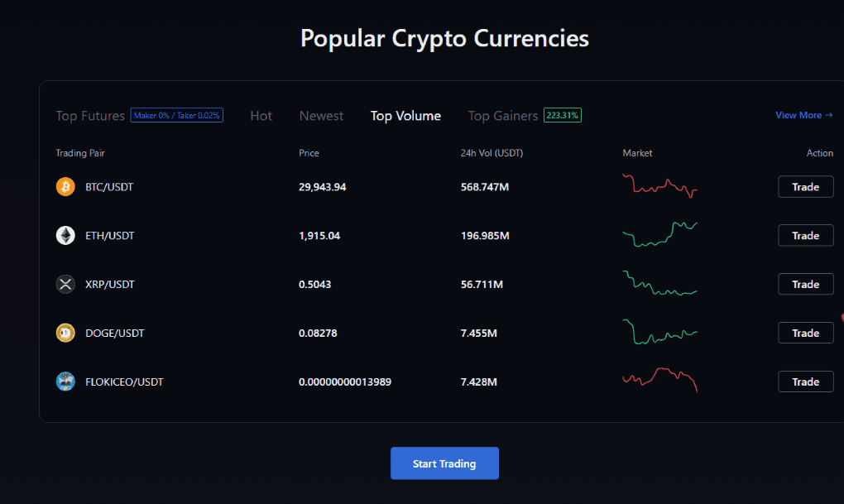Click the Maker 0% / Taker 0.02% badge
The height and width of the screenshot is (504, 844).
176,116
